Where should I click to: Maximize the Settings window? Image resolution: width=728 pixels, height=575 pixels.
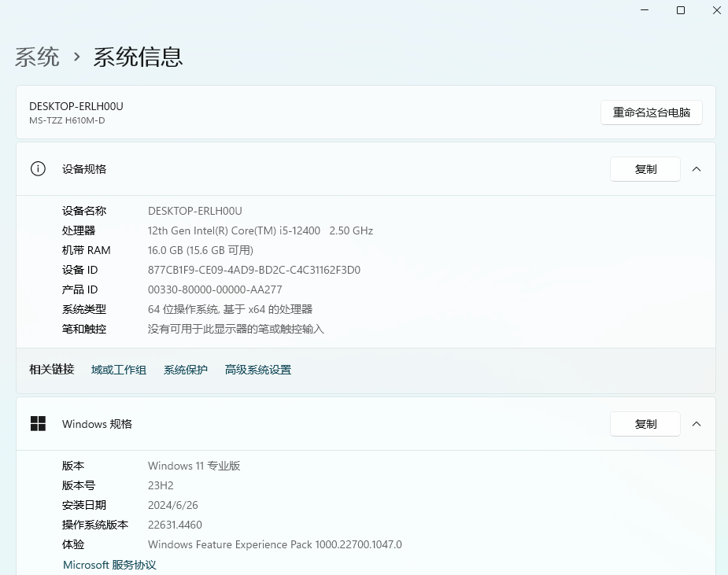click(681, 10)
